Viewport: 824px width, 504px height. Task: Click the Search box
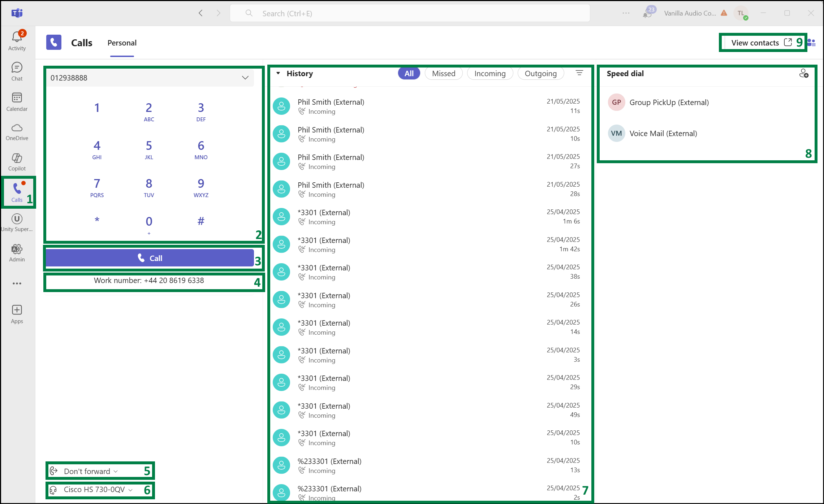(410, 13)
